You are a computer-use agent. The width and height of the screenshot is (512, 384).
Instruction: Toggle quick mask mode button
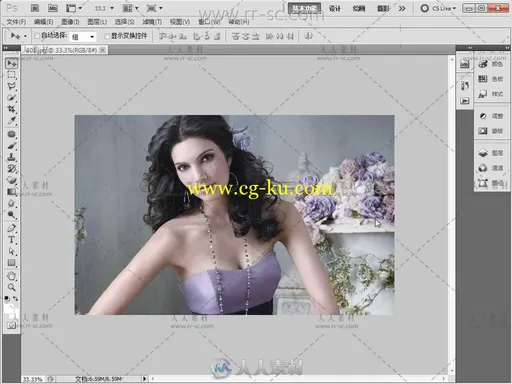pos(12,326)
